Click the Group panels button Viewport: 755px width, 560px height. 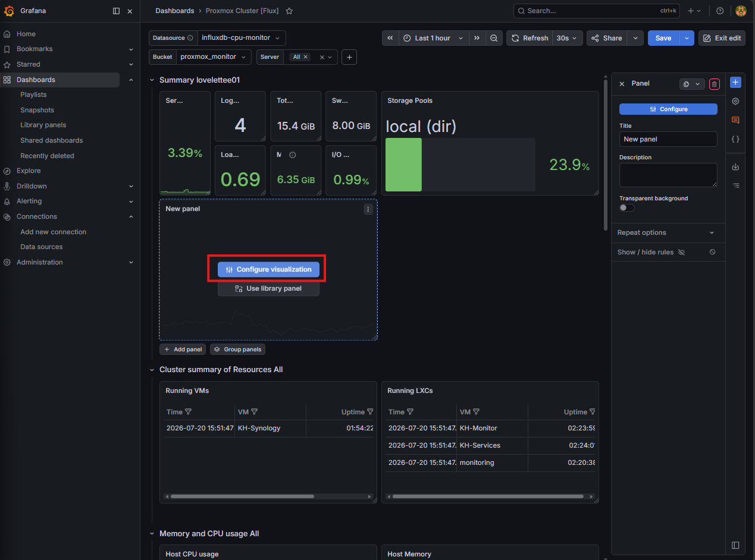click(x=237, y=350)
